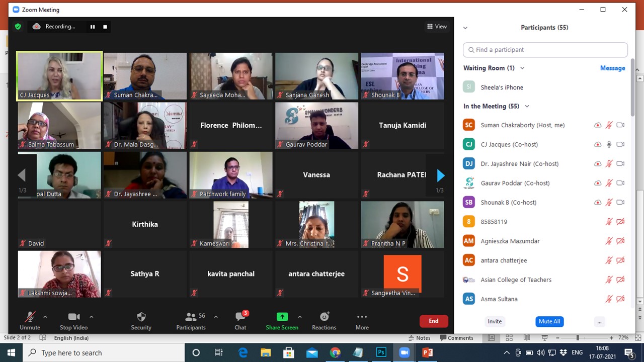Go to next page of video gallery
The width and height of the screenshot is (644, 362).
pyautogui.click(x=441, y=175)
